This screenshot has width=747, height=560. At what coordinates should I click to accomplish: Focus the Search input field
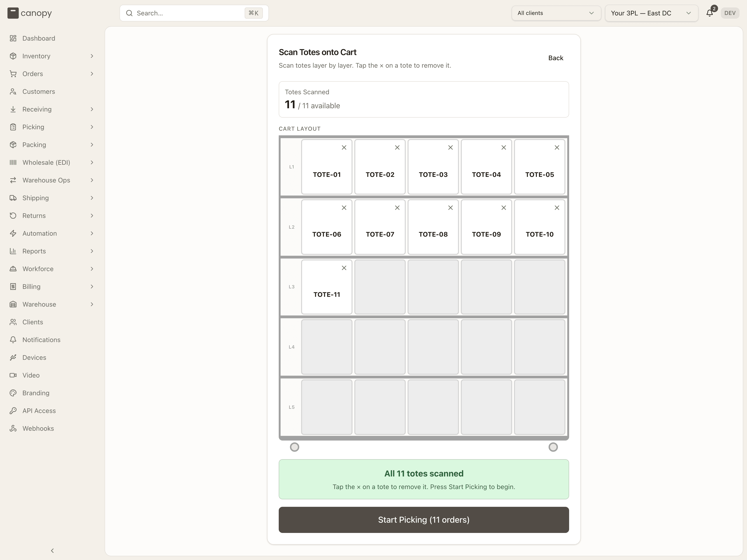click(194, 13)
